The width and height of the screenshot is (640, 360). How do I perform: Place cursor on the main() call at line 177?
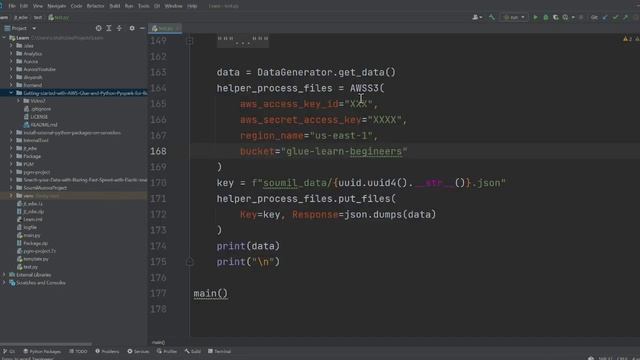(211, 293)
